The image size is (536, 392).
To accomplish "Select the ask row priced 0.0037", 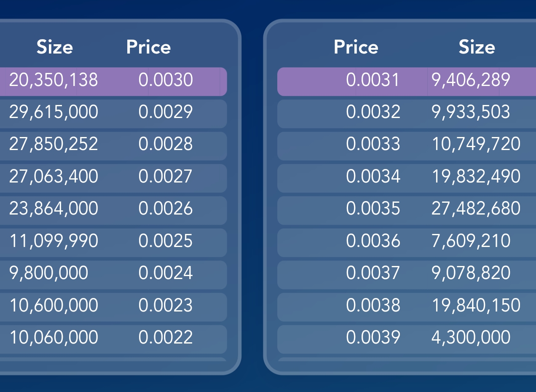I will [407, 275].
